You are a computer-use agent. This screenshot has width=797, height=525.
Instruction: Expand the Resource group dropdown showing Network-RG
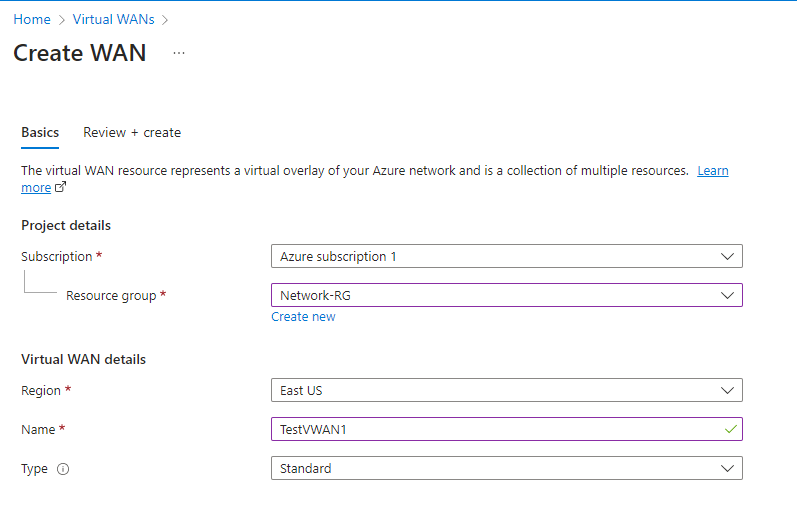pos(506,295)
